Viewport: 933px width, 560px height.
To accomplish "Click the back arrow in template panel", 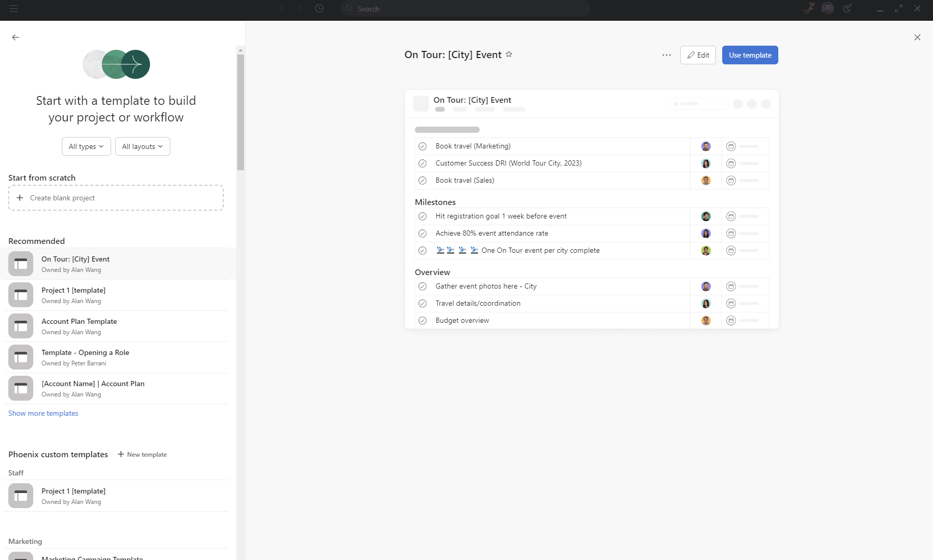I will [16, 37].
